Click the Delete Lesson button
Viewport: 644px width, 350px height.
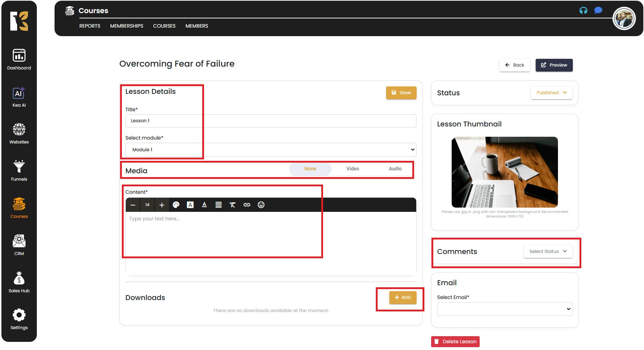(x=455, y=341)
